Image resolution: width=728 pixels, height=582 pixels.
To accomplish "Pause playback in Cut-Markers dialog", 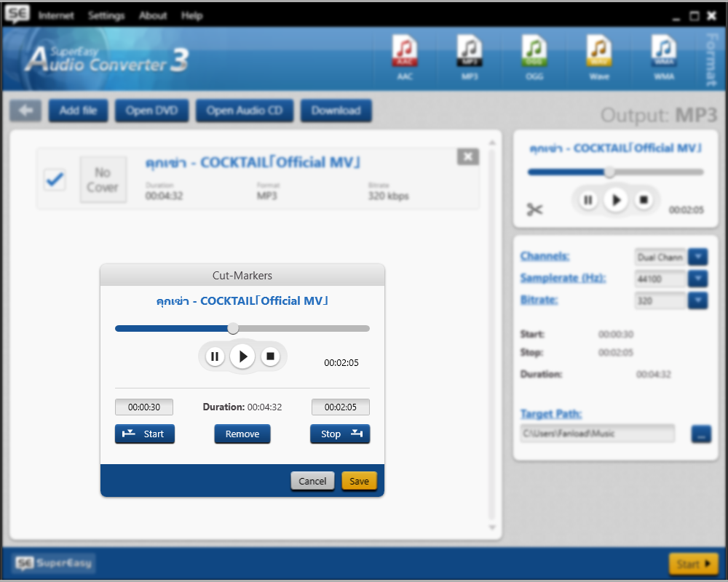I will 215,356.
